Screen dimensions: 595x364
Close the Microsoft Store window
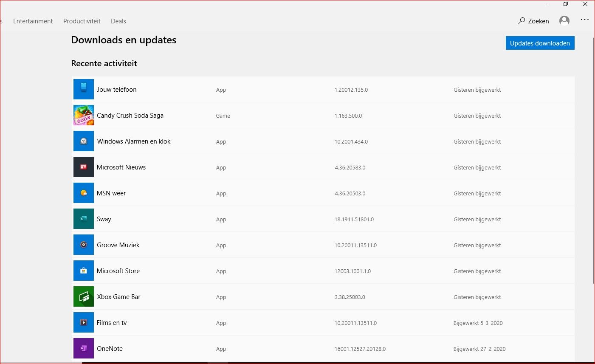click(x=585, y=4)
